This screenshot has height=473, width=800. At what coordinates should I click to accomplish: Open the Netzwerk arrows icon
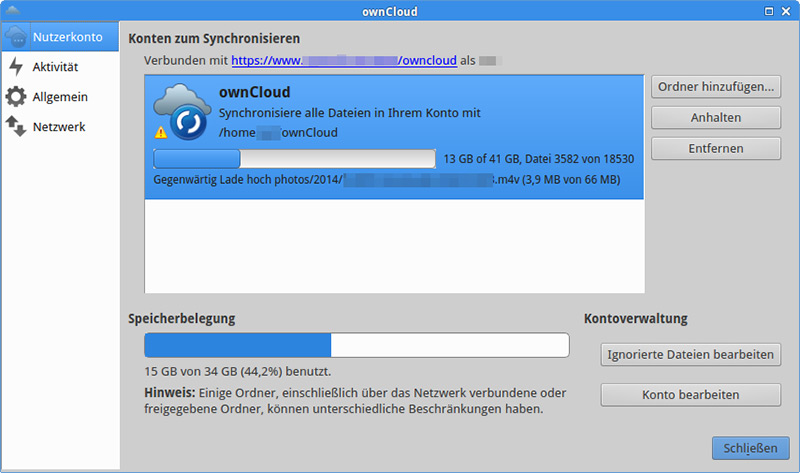tap(16, 126)
